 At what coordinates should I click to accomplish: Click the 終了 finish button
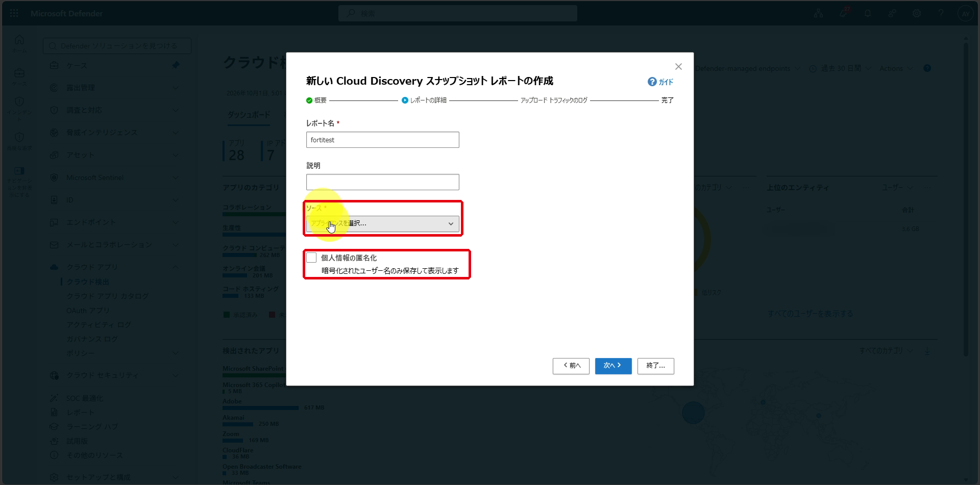[x=655, y=366]
